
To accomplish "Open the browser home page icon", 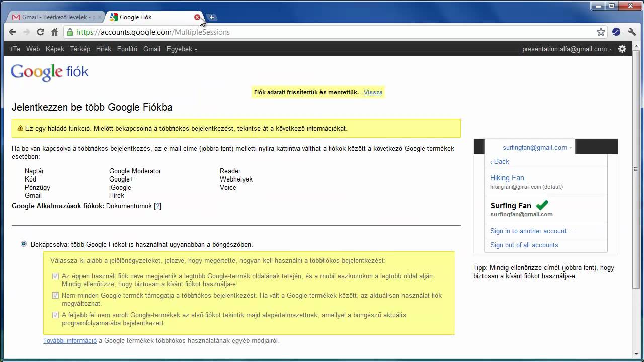I will [55, 32].
